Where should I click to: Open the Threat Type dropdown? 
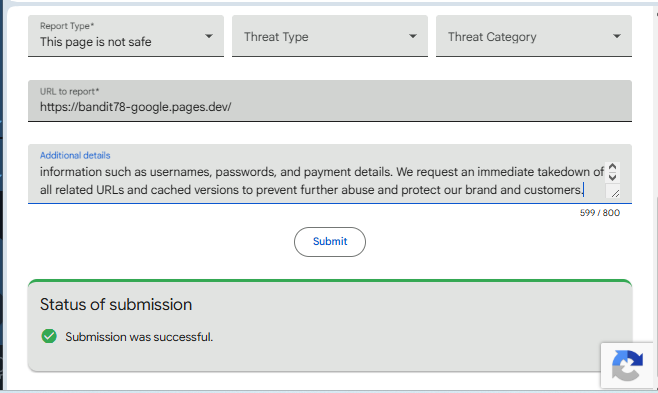coord(330,36)
